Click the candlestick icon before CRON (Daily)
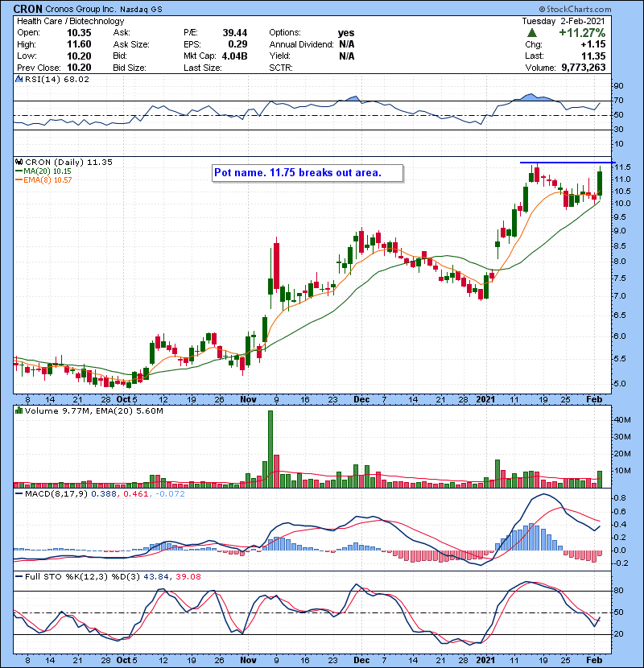 19,162
